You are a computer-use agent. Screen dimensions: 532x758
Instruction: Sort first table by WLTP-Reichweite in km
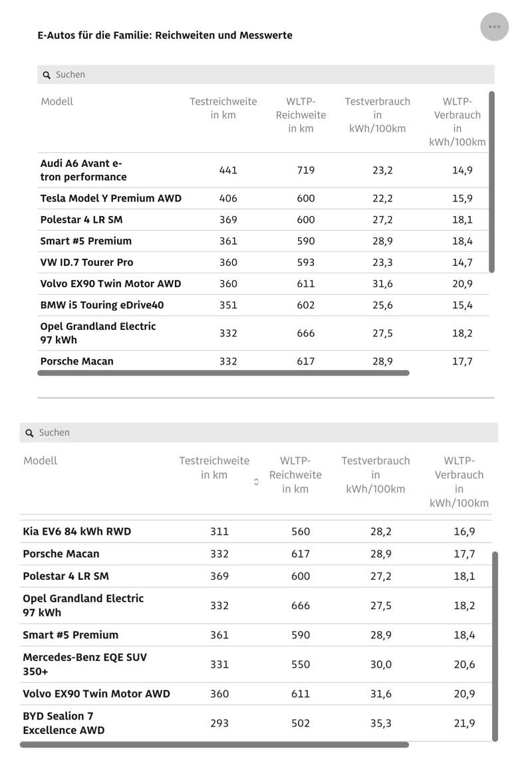pyautogui.click(x=301, y=115)
